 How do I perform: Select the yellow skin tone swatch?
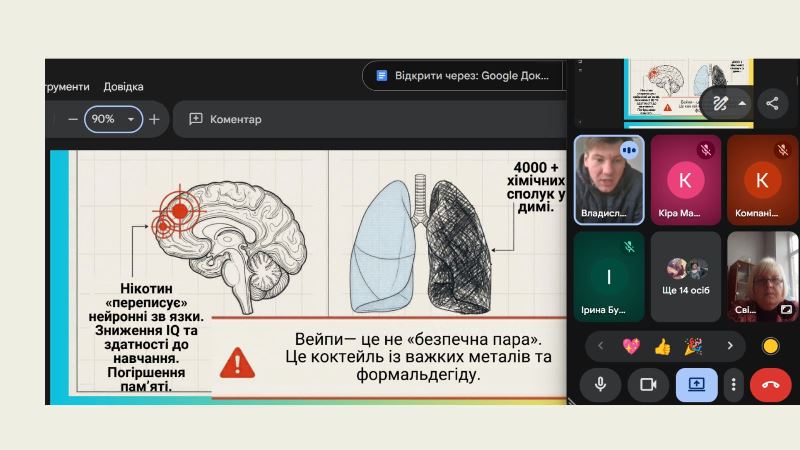(770, 346)
